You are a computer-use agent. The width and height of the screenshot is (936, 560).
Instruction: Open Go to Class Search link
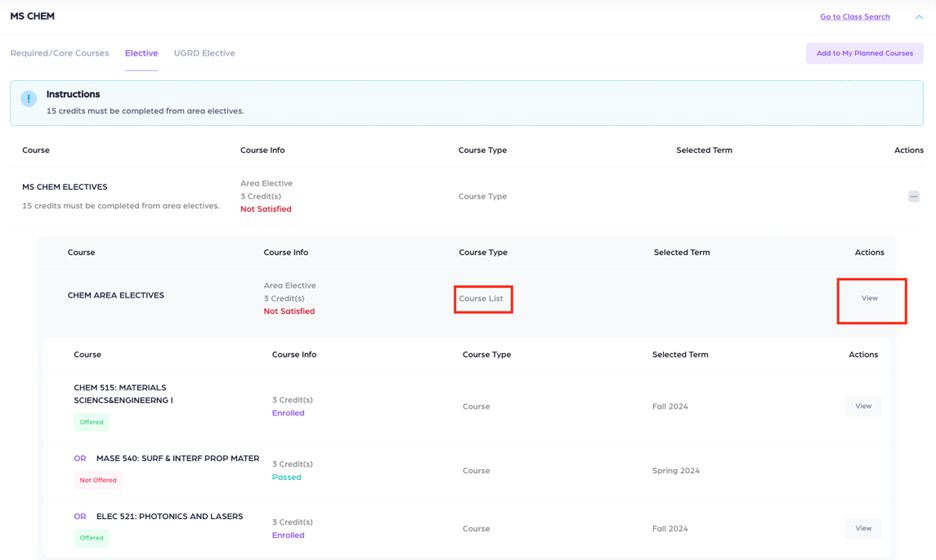(x=854, y=17)
